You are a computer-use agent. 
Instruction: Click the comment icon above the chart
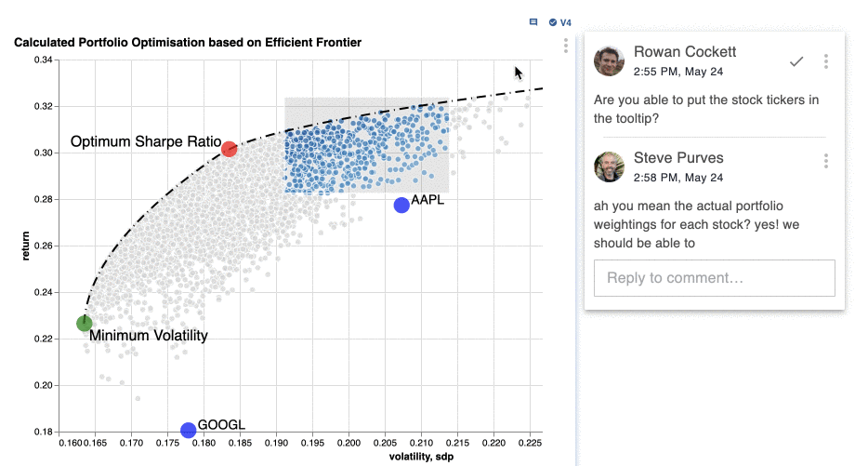[533, 21]
